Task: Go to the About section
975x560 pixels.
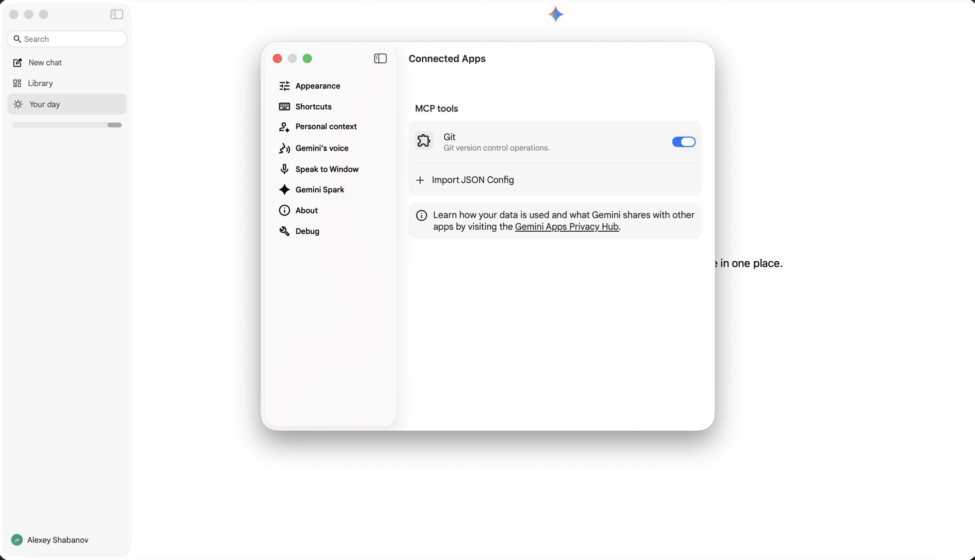Action: tap(306, 210)
